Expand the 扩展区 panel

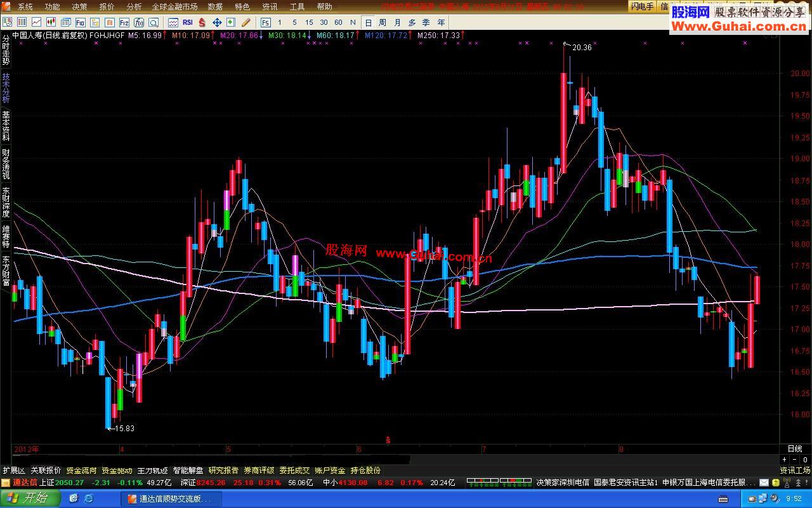pos(13,471)
